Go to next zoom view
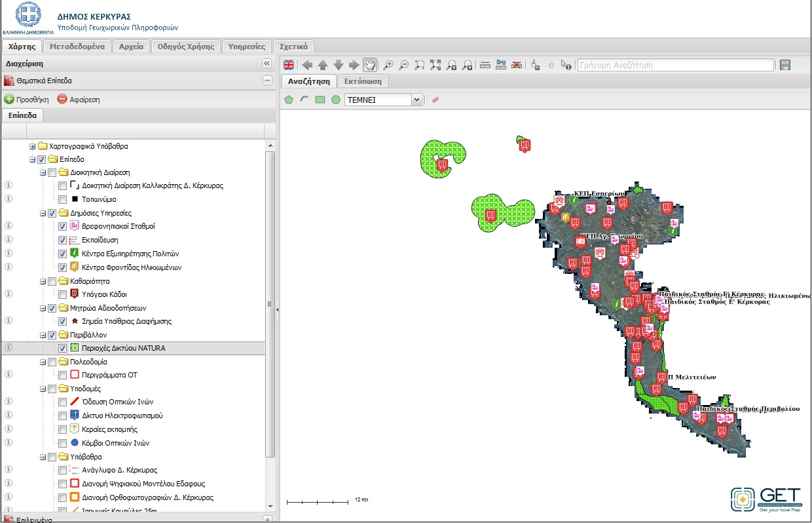Viewport: 812px width, 523px height. click(467, 65)
